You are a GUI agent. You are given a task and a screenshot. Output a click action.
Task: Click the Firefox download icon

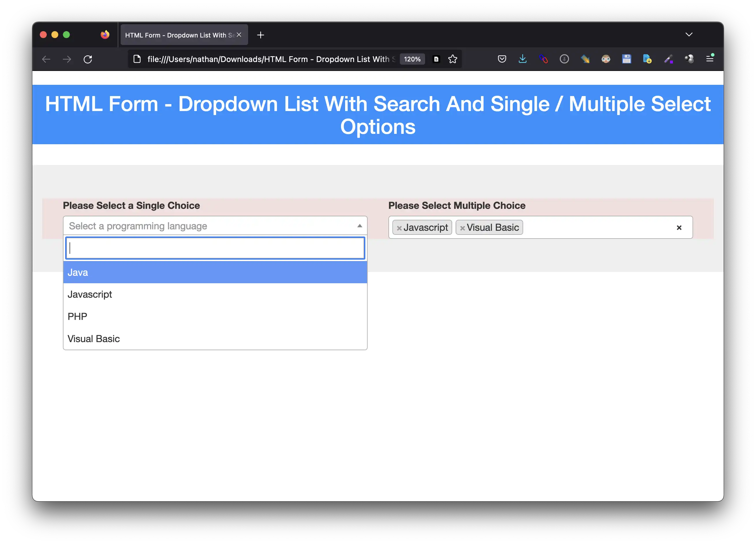click(x=522, y=59)
